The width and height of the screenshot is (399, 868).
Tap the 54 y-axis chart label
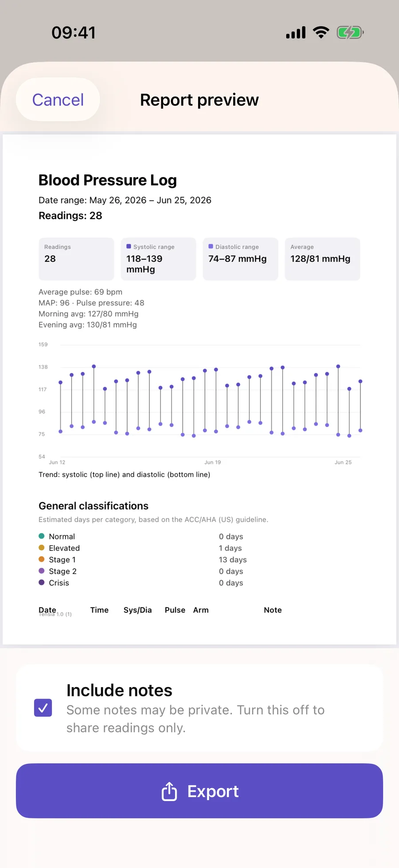pyautogui.click(x=42, y=456)
